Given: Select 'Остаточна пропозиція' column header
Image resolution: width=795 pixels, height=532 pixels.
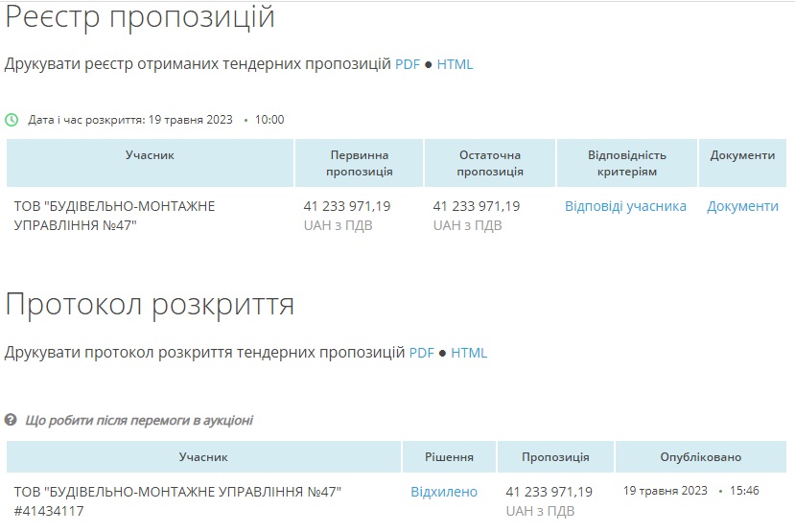Looking at the screenshot, I should point(490,163).
